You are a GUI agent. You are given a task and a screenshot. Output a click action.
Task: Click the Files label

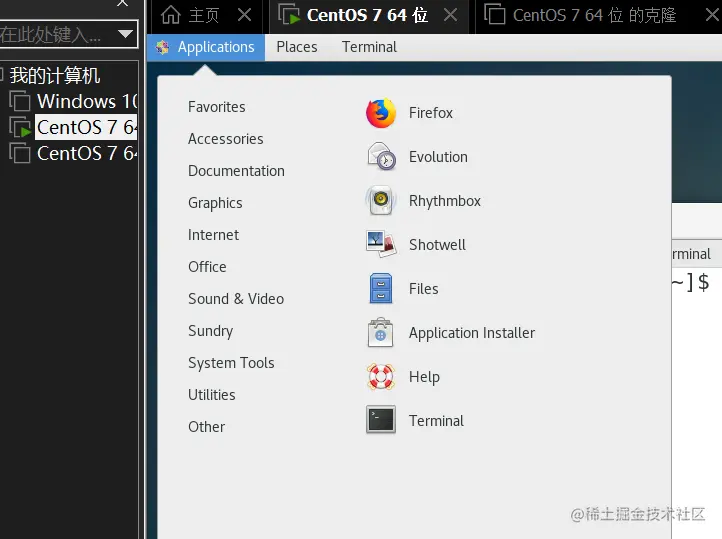click(423, 289)
